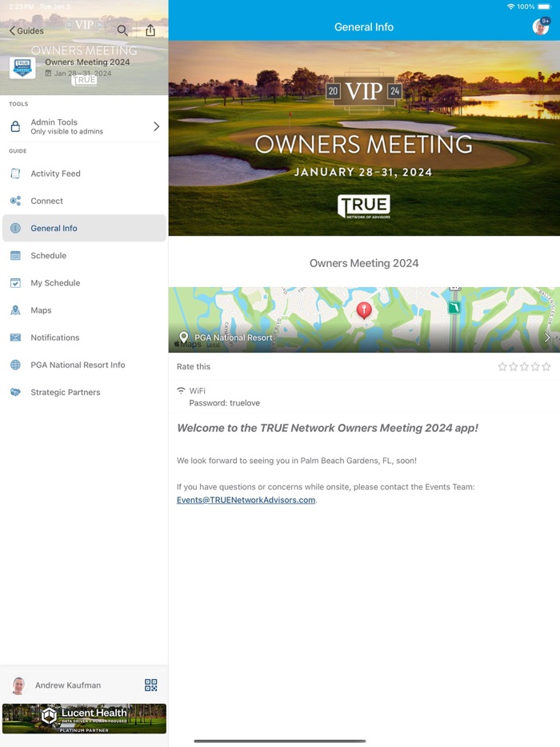560x747 pixels.
Task: Open Andrew Kaufman's profile photo
Action: 18,685
